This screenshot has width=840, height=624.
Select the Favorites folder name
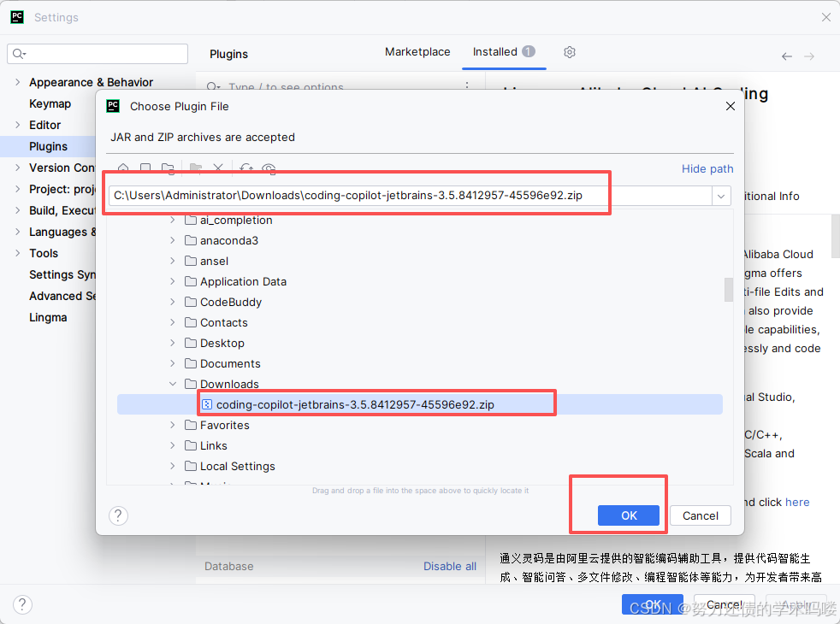click(224, 426)
